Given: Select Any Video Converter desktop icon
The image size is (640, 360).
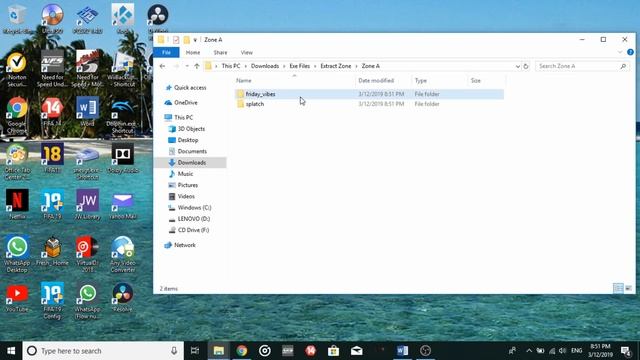Looking at the screenshot, I should pyautogui.click(x=122, y=254).
